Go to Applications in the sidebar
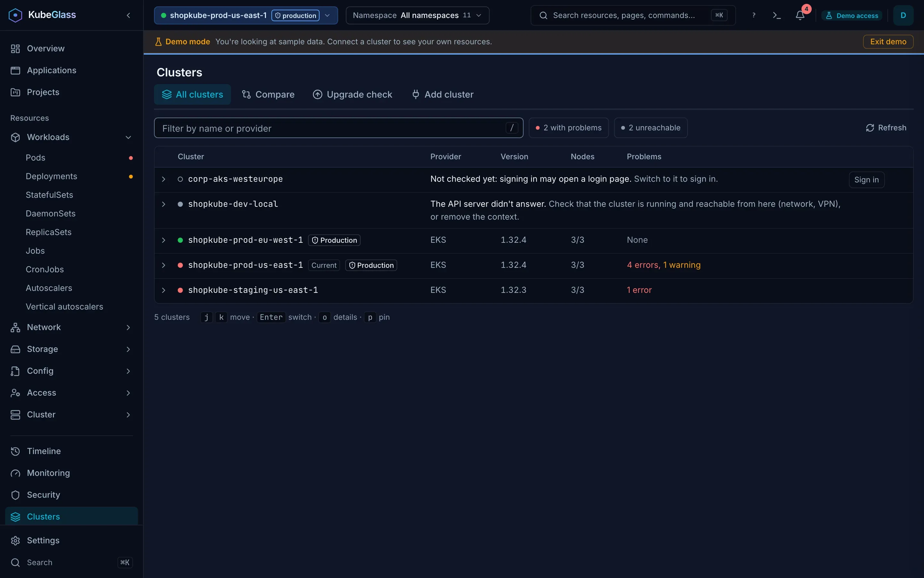 pos(72,70)
